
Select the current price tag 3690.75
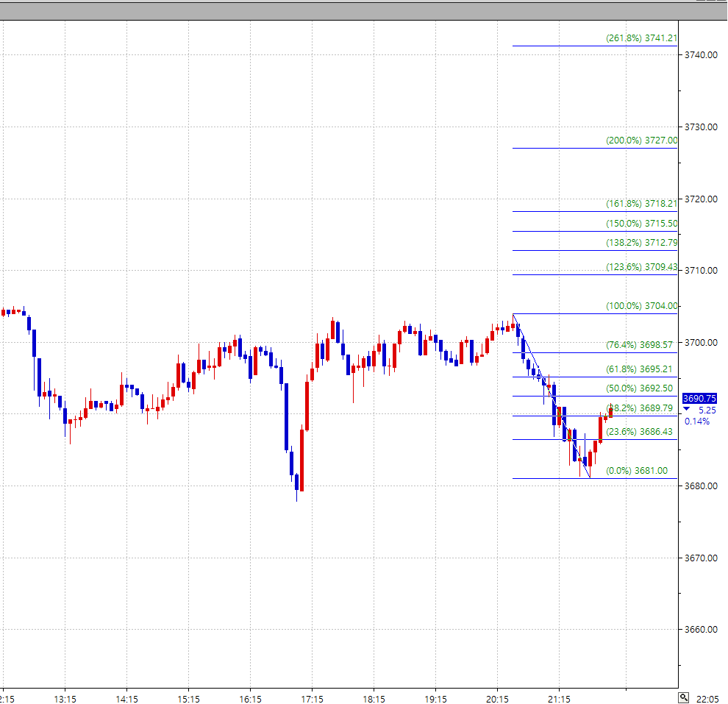coord(699,398)
